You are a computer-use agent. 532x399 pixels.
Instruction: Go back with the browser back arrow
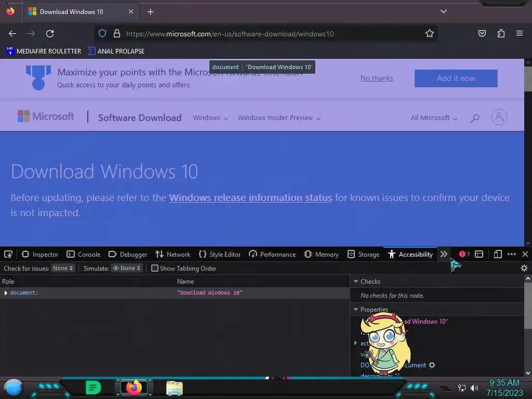pos(12,34)
